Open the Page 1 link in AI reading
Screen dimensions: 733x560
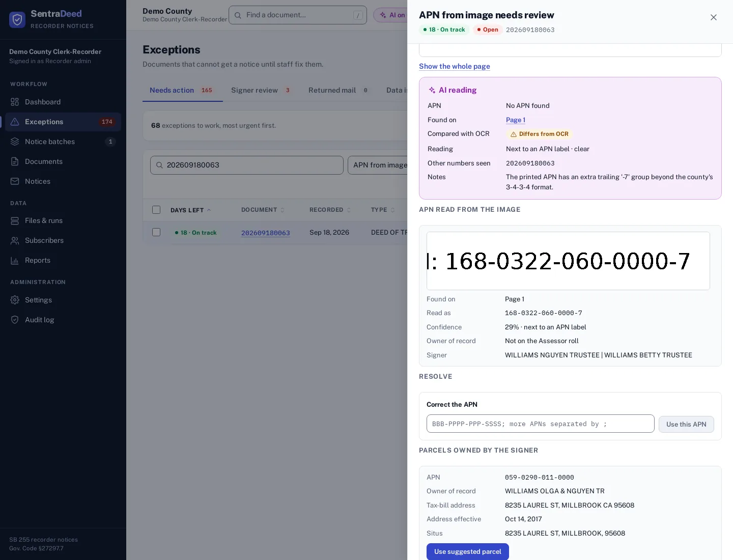pyautogui.click(x=516, y=120)
